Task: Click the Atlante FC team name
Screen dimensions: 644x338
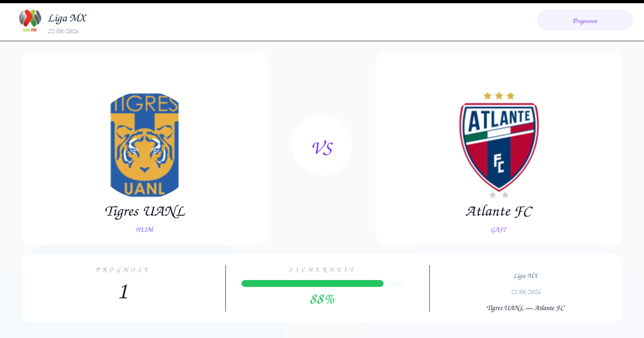Action: click(x=499, y=211)
